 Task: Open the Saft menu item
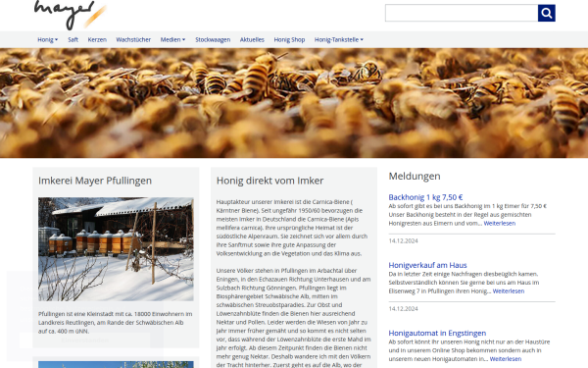pos(73,39)
